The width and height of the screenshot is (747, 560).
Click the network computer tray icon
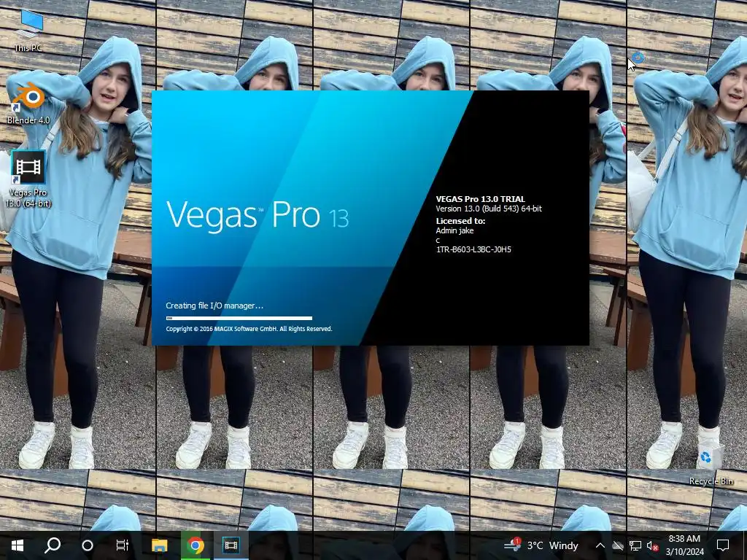click(635, 545)
